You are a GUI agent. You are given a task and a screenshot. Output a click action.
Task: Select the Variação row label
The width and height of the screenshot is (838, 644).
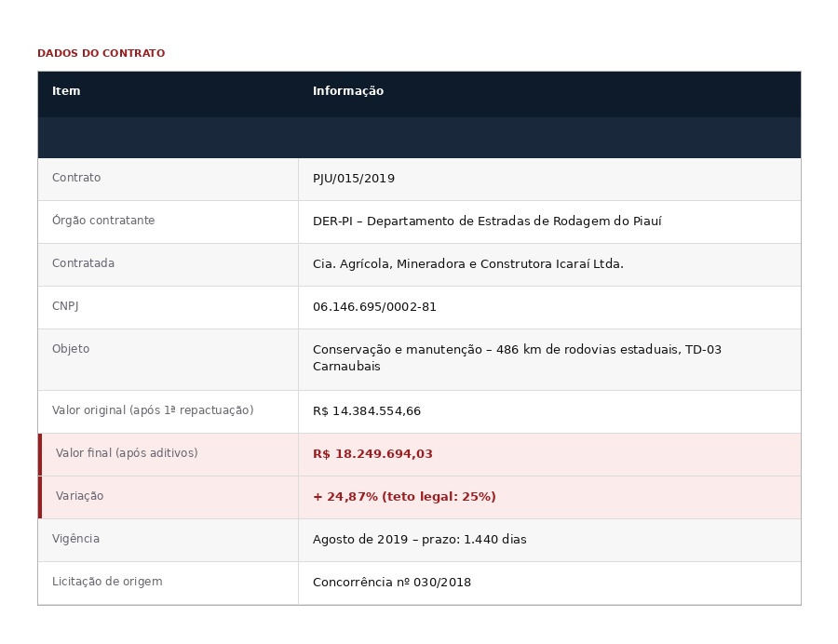(x=79, y=496)
